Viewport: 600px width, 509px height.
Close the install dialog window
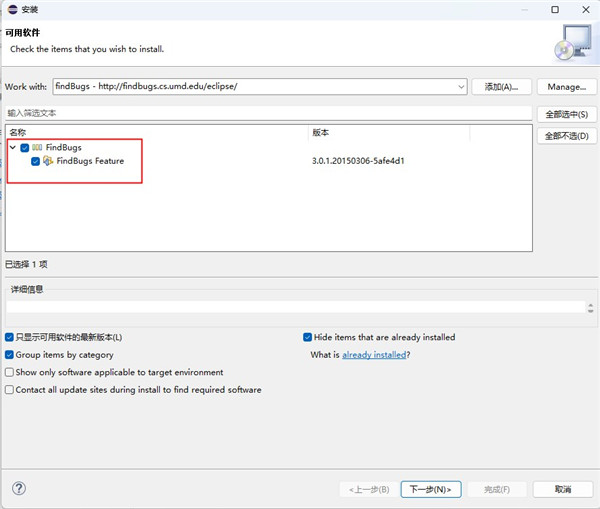[586, 10]
